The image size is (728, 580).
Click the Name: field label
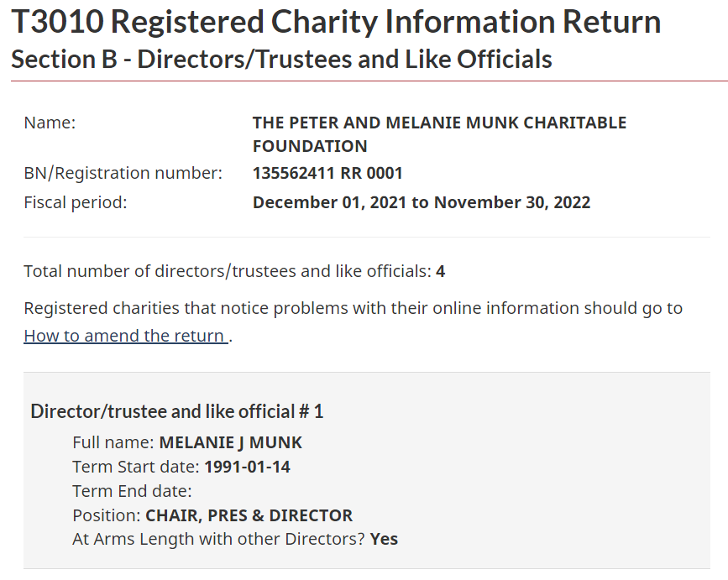[50, 123]
